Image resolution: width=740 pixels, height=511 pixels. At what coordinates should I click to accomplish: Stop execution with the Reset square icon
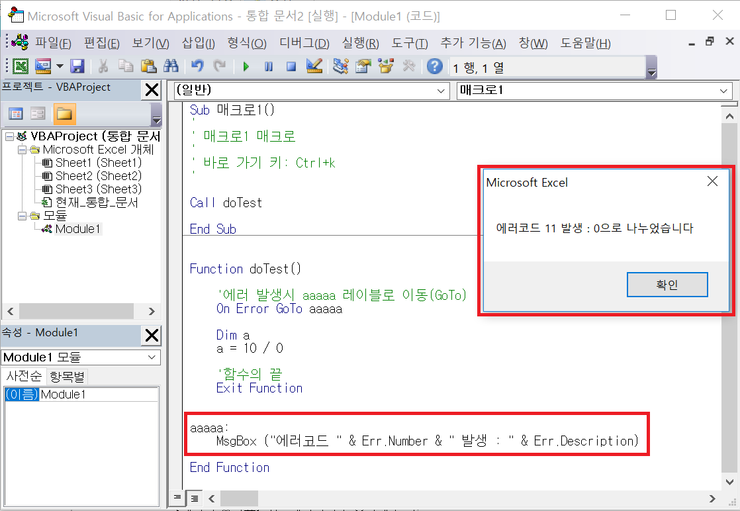pos(291,66)
